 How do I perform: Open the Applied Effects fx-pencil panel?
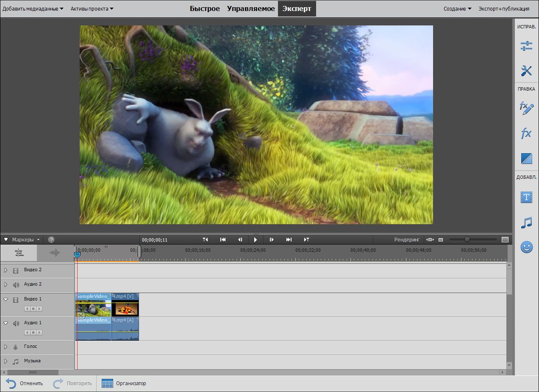click(526, 108)
